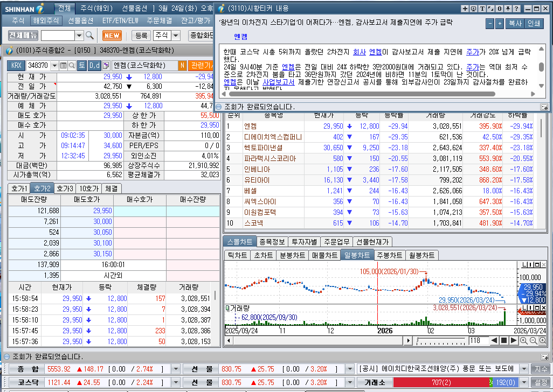Click the orange N badge beside 엔켐
This screenshot has height=392, width=553.
182,66
